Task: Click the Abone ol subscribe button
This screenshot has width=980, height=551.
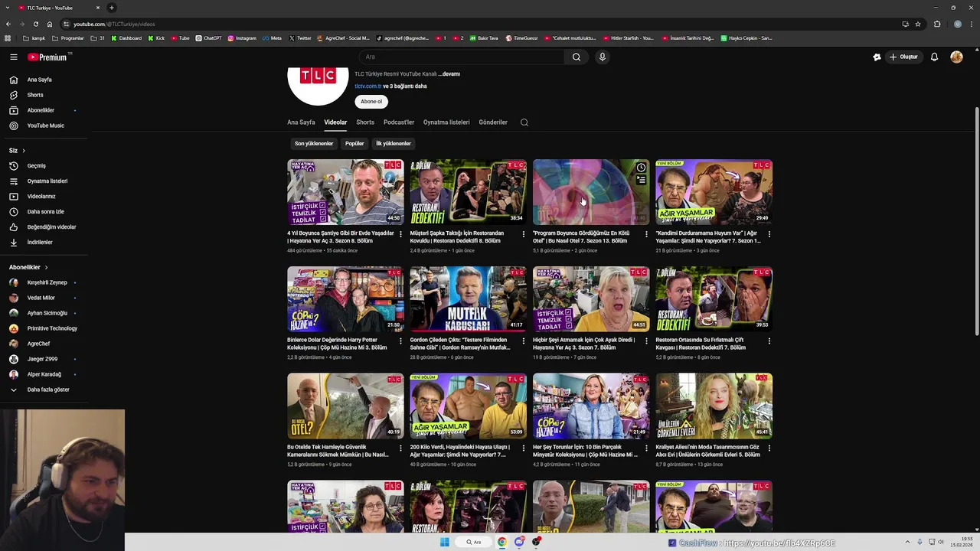Action: pyautogui.click(x=371, y=101)
